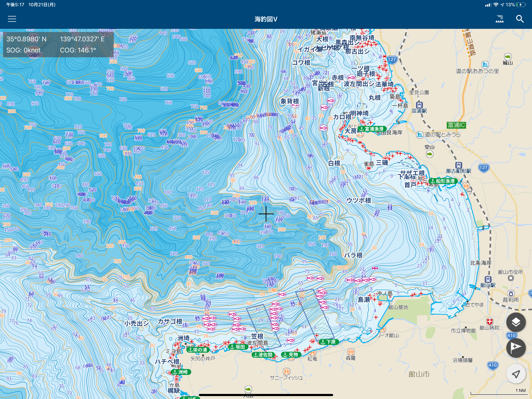This screenshot has height=399, width=532.
Task: Tap the 那古船形駅 station icon
Action: coord(459,165)
